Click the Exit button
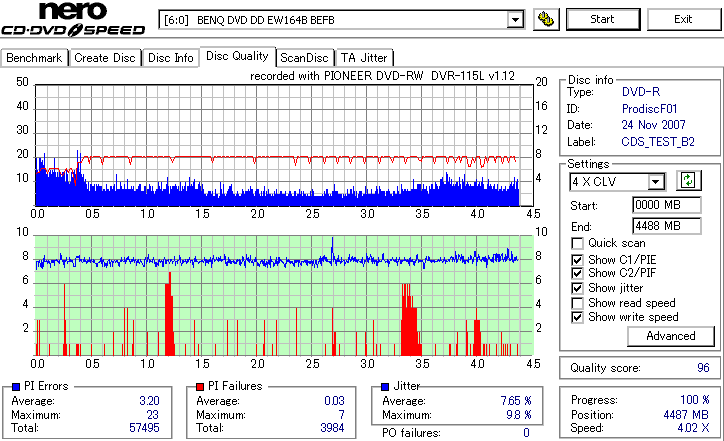Screen dimensions: 724x441 click(683, 19)
